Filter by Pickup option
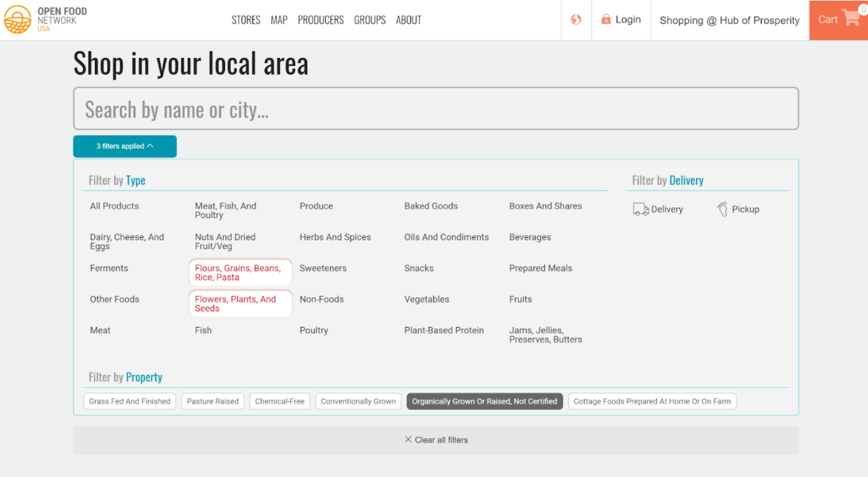The height and width of the screenshot is (477, 868). coord(739,209)
